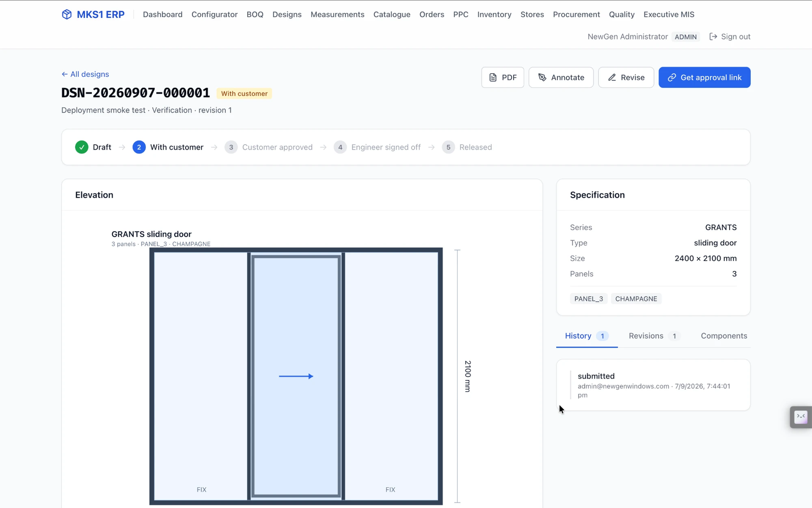Click the Deployment smoke test subtitle
The image size is (812, 508).
pos(147,110)
